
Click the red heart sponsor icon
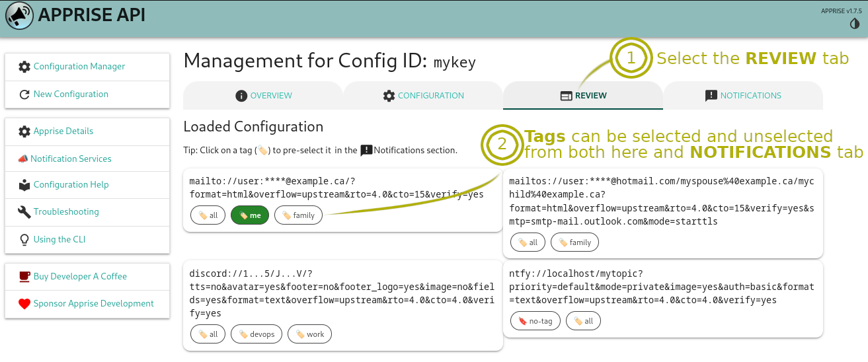click(24, 304)
